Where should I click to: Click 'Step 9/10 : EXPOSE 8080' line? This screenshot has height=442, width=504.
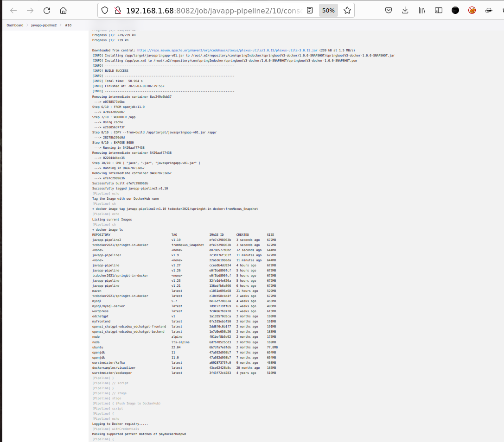[113, 143]
